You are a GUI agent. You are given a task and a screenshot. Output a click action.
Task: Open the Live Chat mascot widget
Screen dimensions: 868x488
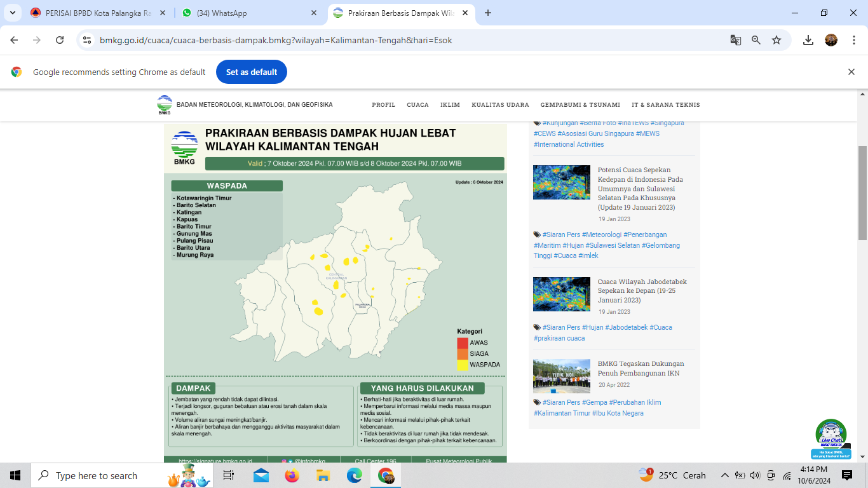(x=831, y=438)
